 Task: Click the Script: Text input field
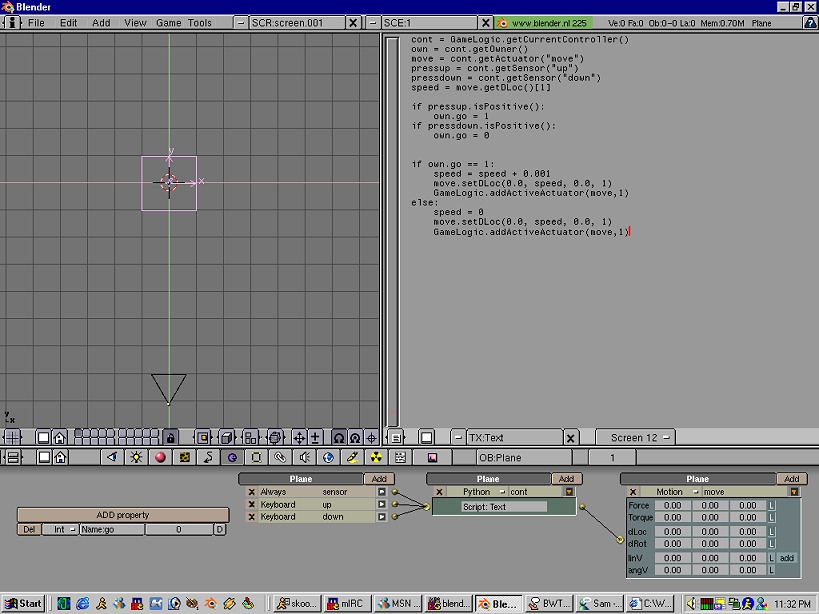click(x=504, y=506)
